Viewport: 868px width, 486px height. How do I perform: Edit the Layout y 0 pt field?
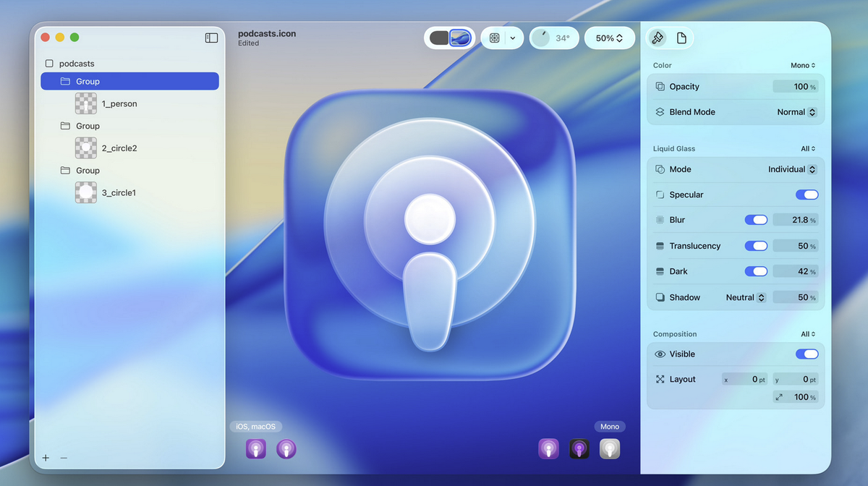[x=796, y=379]
